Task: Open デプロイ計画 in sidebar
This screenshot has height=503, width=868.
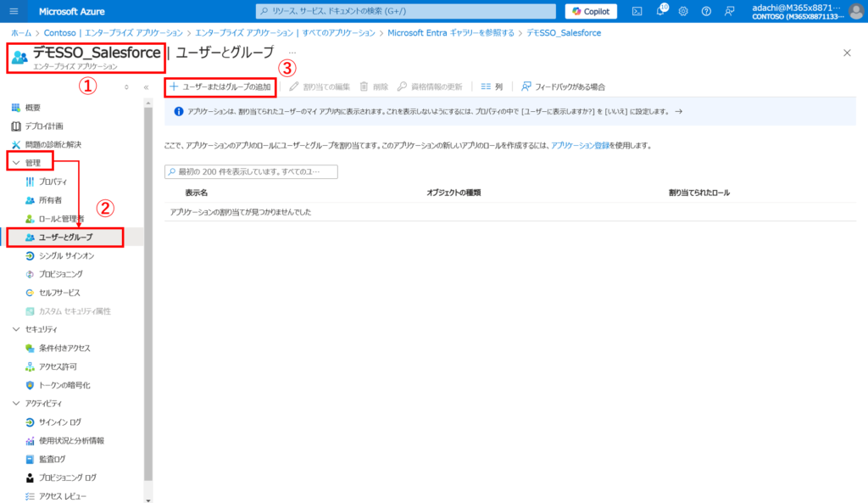Action: pos(44,126)
